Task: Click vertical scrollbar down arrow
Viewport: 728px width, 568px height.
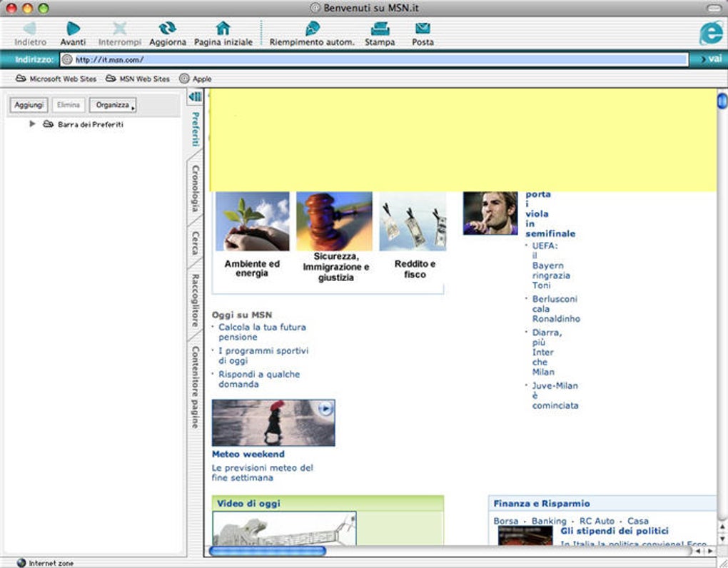Action: click(722, 538)
